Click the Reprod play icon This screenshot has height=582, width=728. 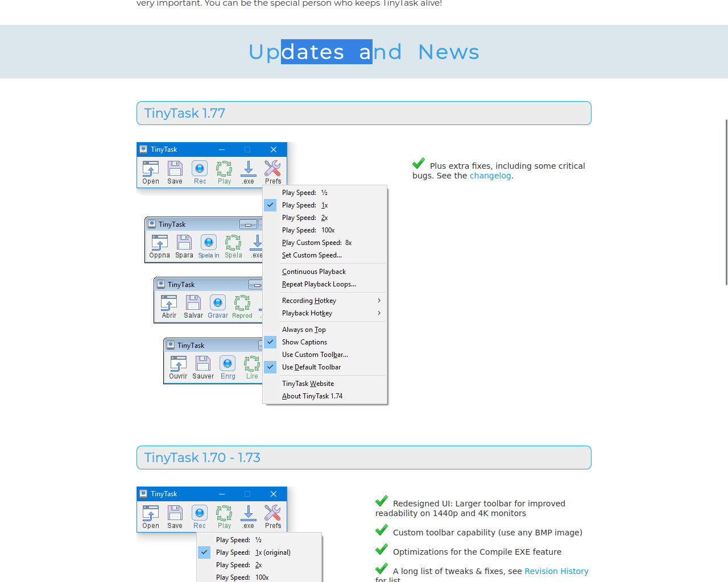(242, 307)
